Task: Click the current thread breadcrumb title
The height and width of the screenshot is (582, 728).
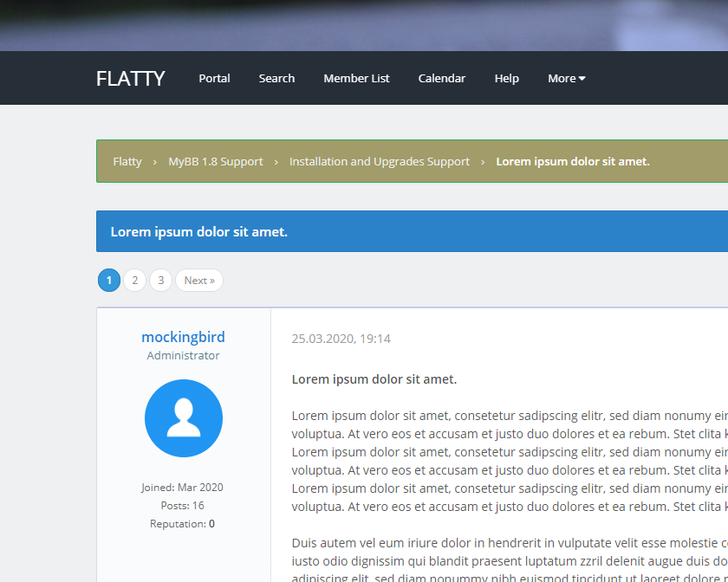Action: coord(572,161)
